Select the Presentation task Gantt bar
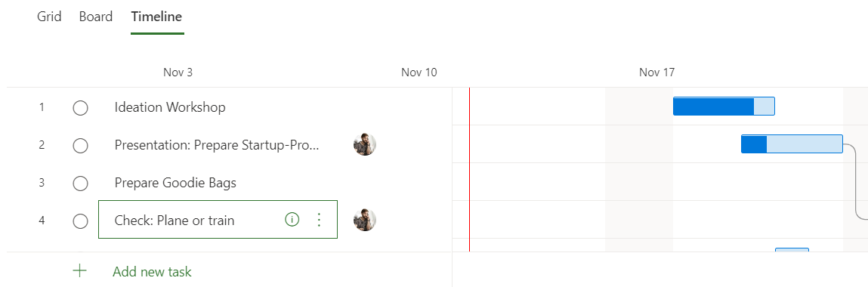868x287 pixels. coord(792,143)
